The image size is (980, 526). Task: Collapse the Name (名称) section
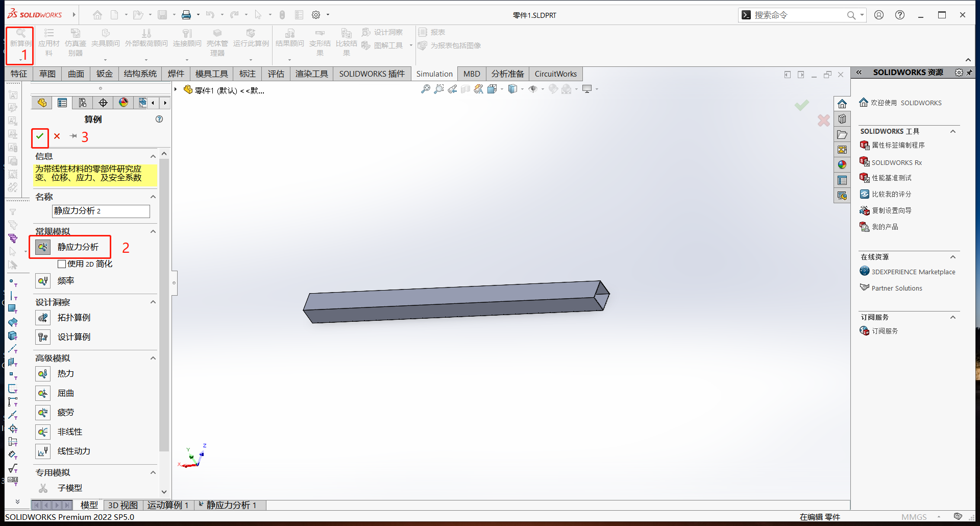pos(153,197)
